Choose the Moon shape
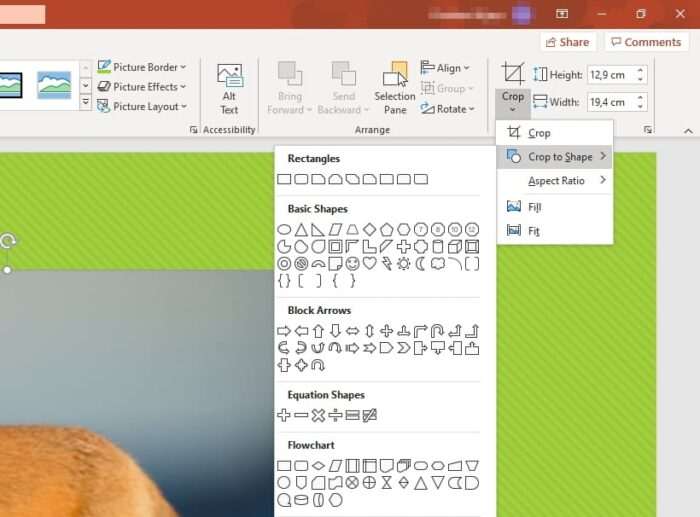The image size is (700, 517). coord(421,264)
